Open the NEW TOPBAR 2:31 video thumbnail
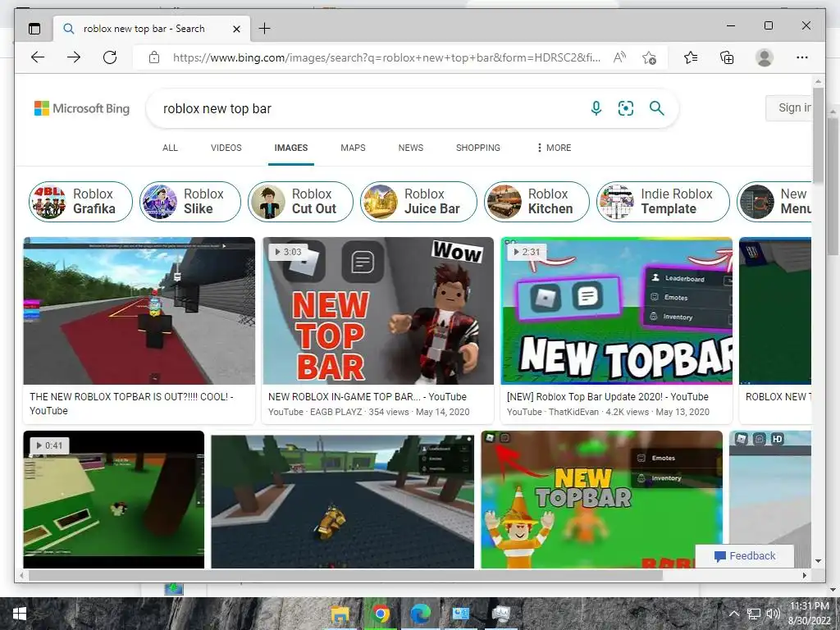840x630 pixels. click(617, 311)
